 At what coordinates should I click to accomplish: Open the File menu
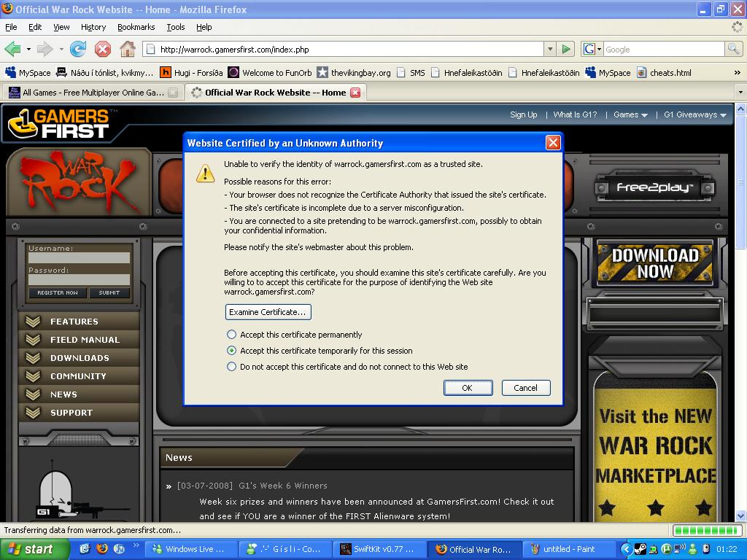pos(11,27)
